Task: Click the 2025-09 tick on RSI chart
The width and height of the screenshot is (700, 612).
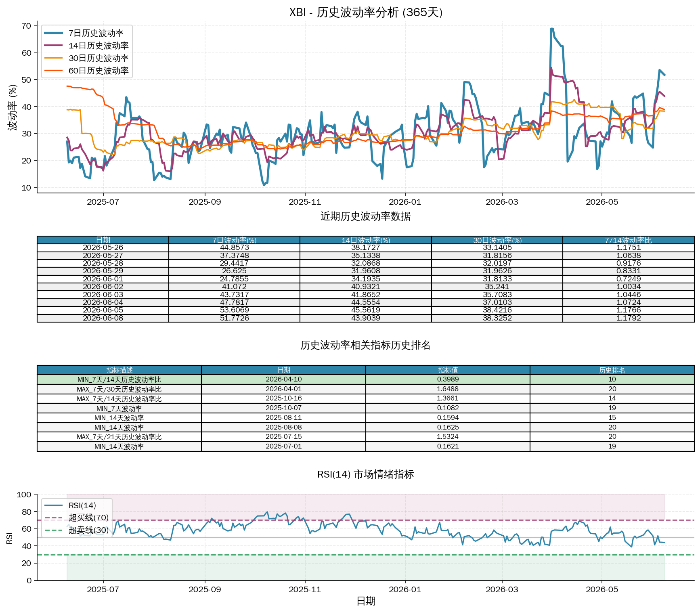Action: click(x=205, y=589)
